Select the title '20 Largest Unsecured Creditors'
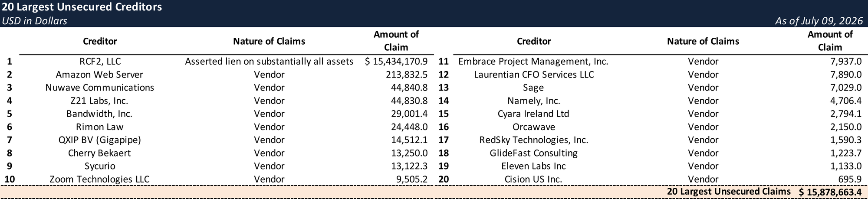868x199 pixels. [82, 7]
